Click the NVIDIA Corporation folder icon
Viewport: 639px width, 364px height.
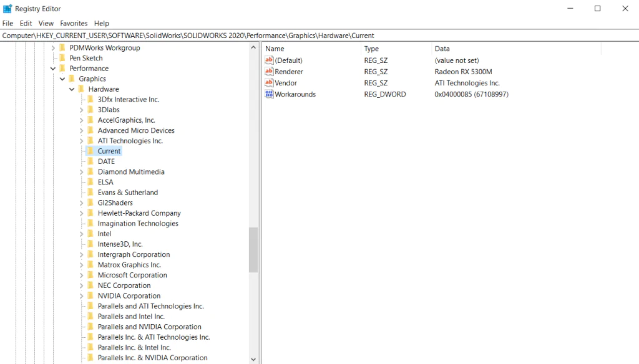[90, 295]
